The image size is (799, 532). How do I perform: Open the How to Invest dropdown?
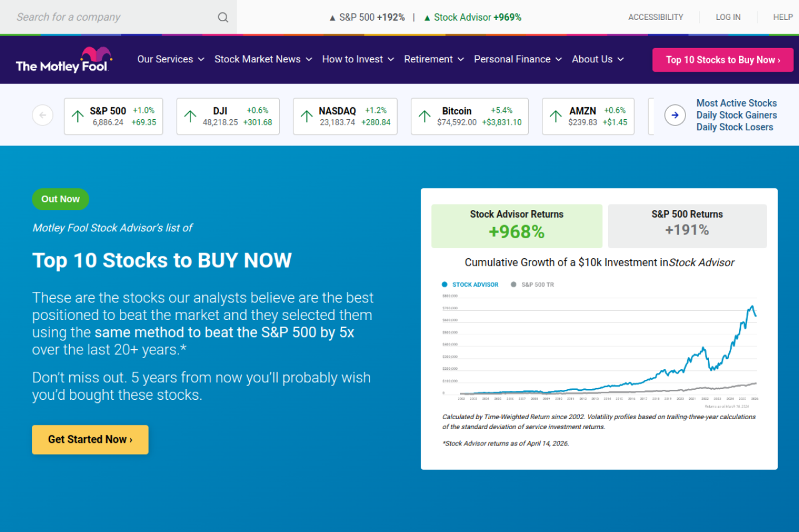pyautogui.click(x=358, y=59)
